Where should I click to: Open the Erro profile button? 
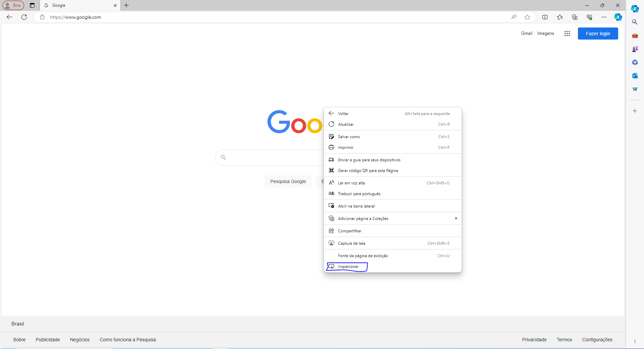[x=13, y=5]
